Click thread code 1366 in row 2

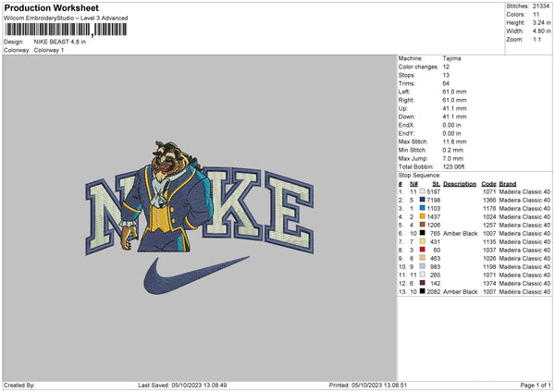coord(489,200)
